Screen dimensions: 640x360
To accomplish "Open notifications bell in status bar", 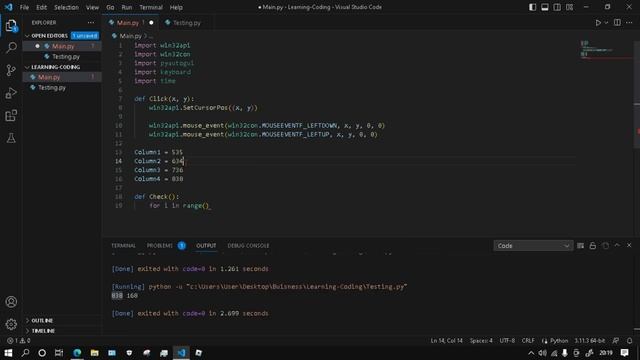I will click(629, 341).
